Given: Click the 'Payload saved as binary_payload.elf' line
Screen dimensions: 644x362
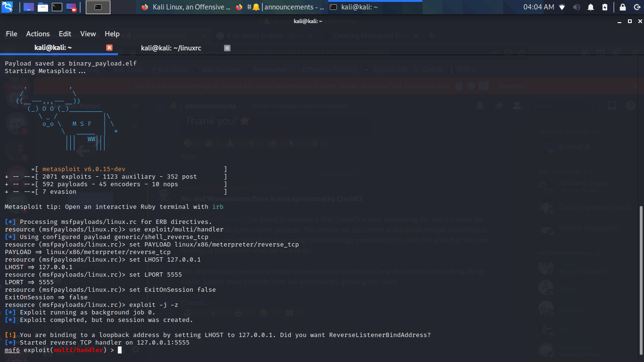Looking at the screenshot, I should pyautogui.click(x=71, y=63).
